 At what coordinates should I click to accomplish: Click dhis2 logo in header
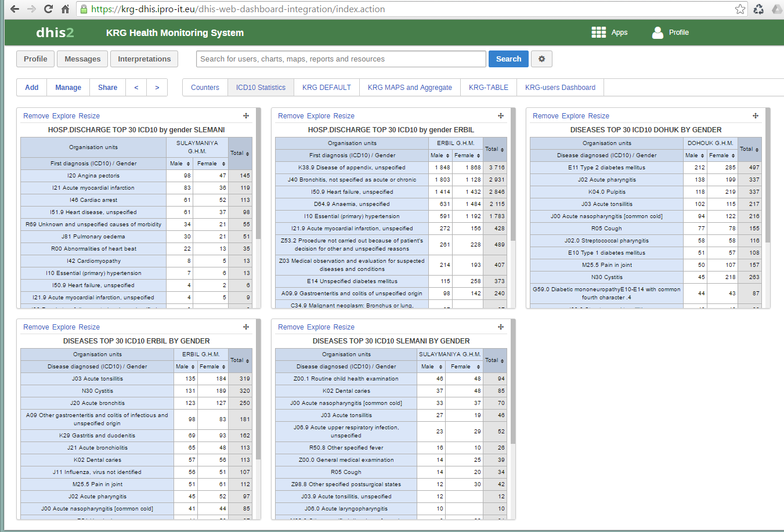coord(55,32)
